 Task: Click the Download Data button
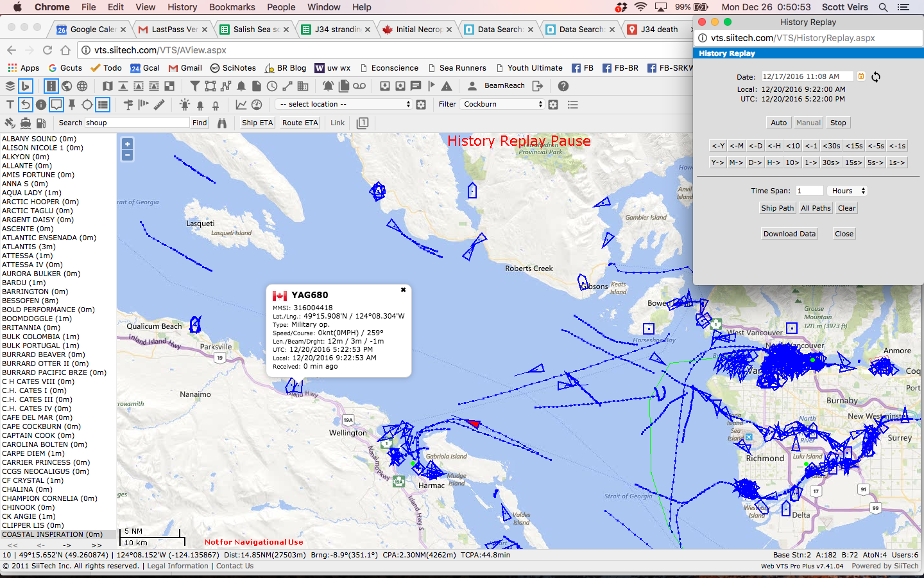789,234
